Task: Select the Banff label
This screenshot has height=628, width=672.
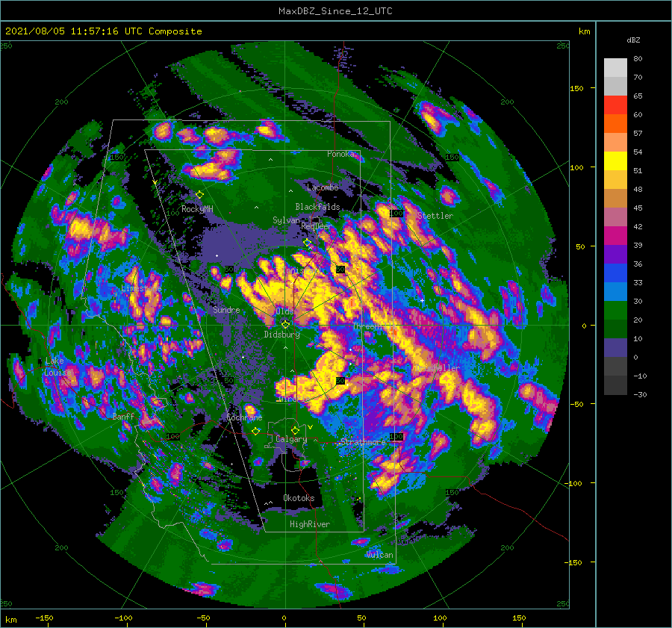Action: tap(123, 417)
